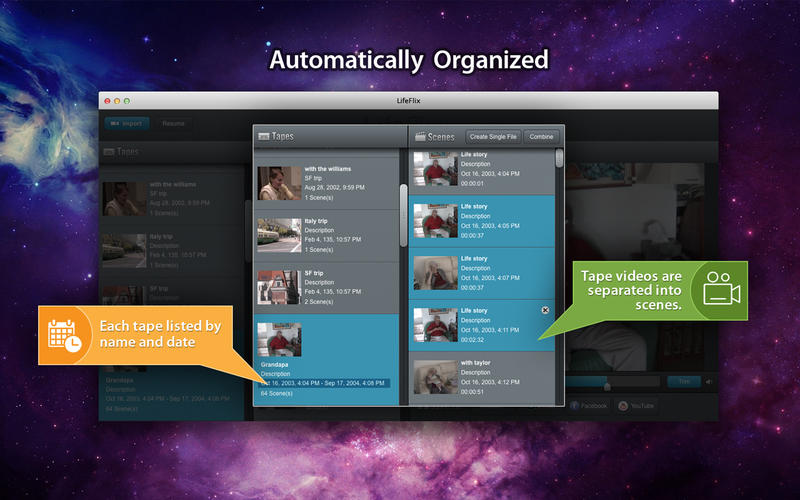Click the Grandpa tape date range field
Image resolution: width=800 pixels, height=500 pixels.
coord(324,383)
